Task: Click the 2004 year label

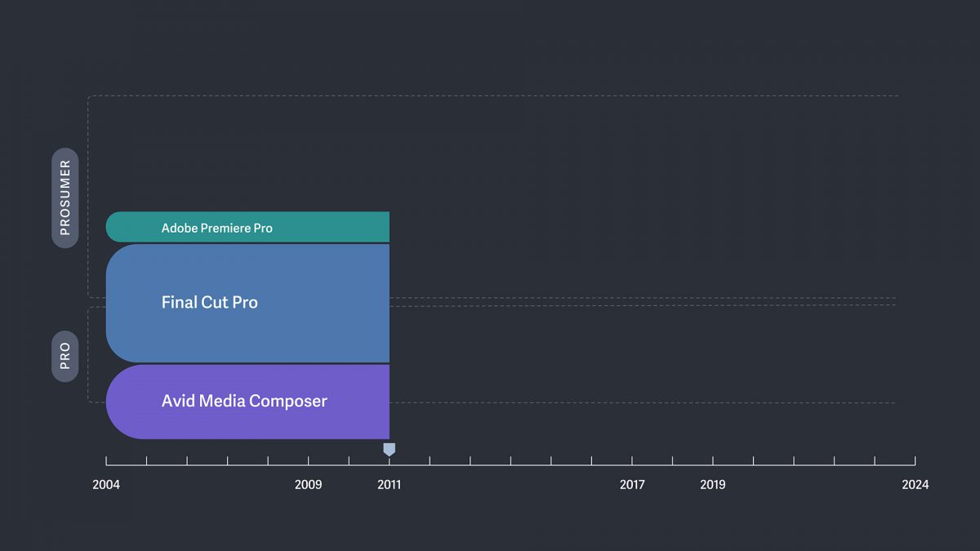Action: 106,485
